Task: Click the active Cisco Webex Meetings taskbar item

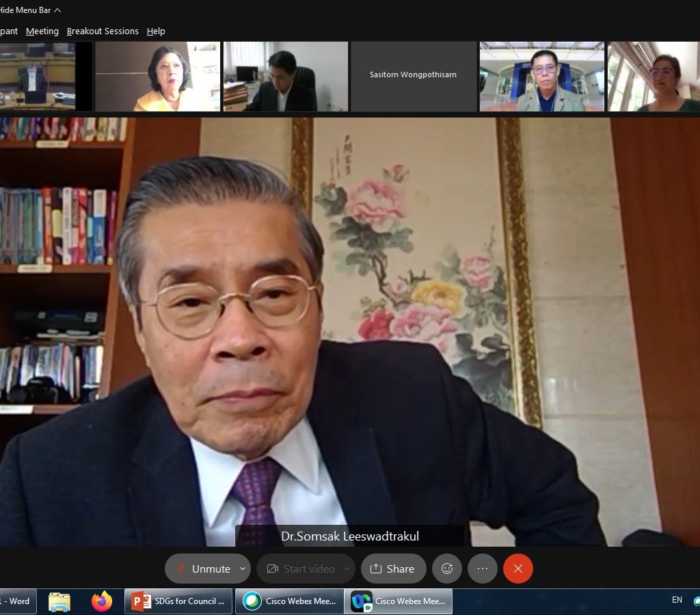Action: point(398,601)
